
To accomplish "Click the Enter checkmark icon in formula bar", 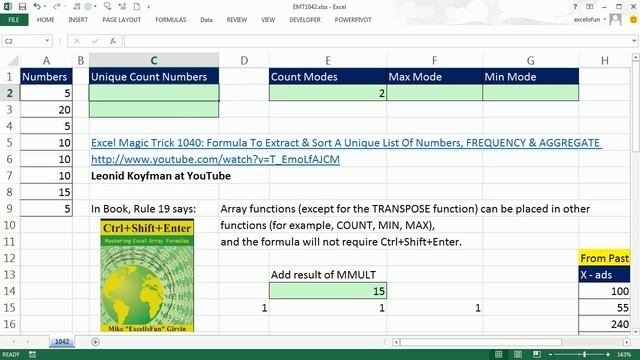I will pos(95,41).
